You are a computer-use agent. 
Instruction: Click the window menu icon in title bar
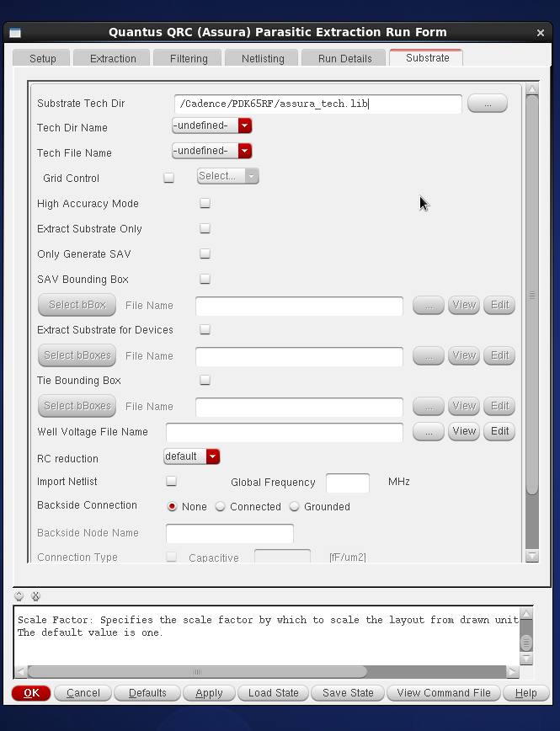point(15,33)
